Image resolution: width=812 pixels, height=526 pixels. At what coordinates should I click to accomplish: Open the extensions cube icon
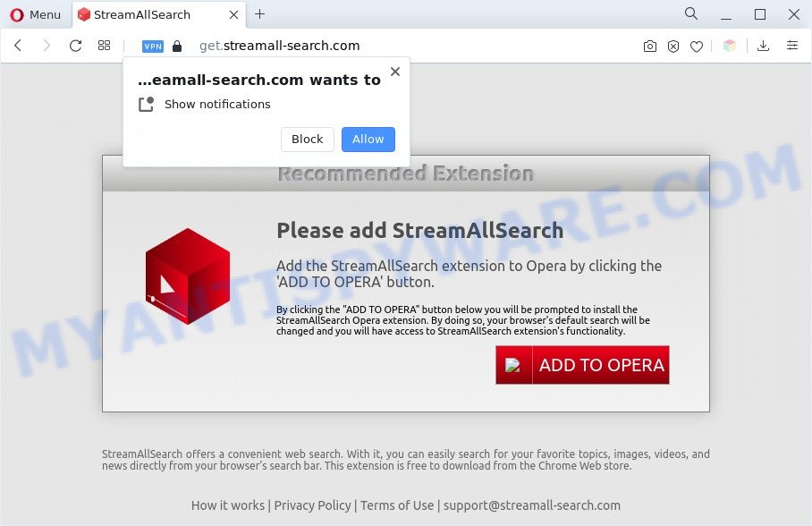click(x=730, y=46)
